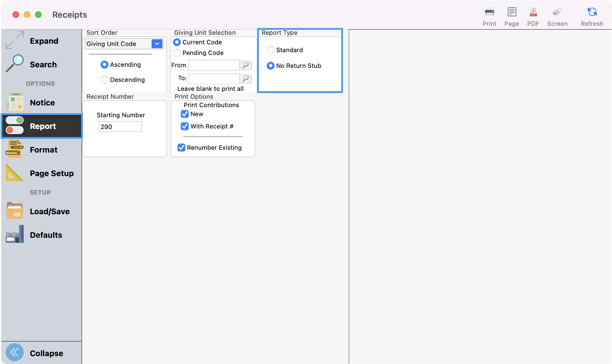This screenshot has height=364, width=612.
Task: Click the Print printer icon
Action: [x=489, y=13]
